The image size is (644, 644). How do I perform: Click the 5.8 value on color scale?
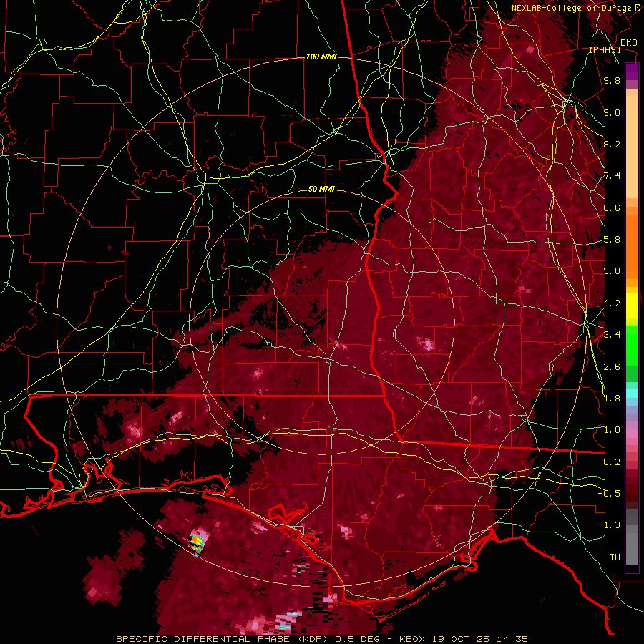click(612, 240)
